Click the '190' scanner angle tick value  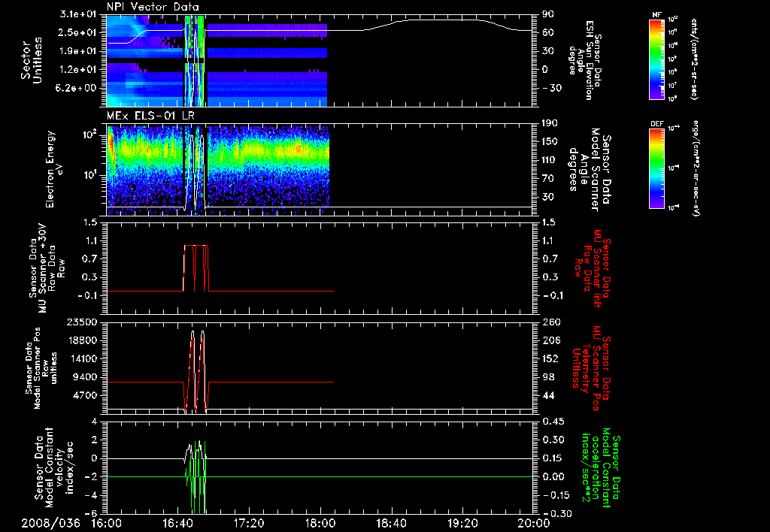[551, 123]
